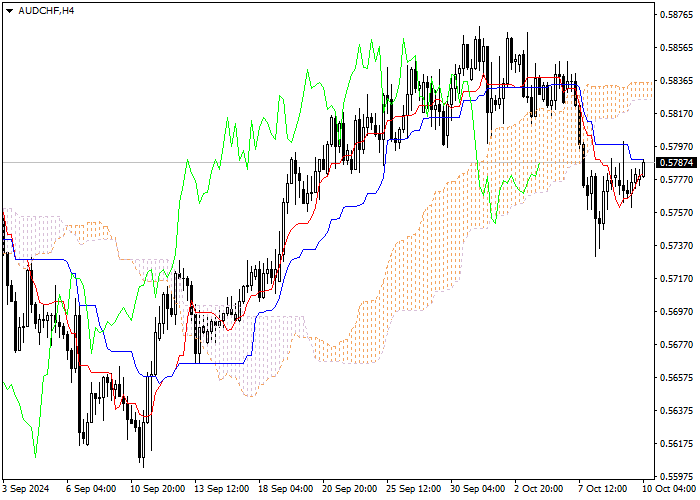
Task: Select the 18 Sep 04:00 time label
Action: coord(286,489)
